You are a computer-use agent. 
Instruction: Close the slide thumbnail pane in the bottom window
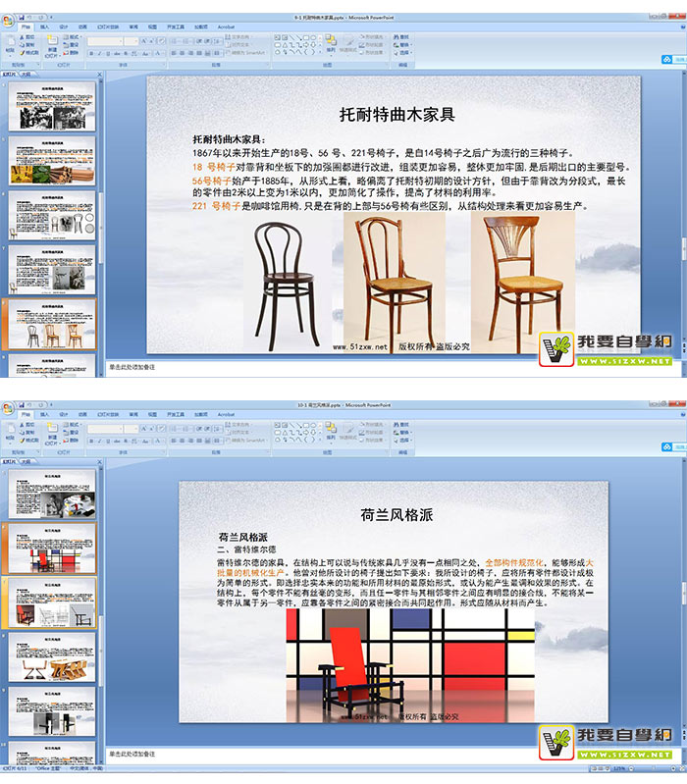click(99, 462)
